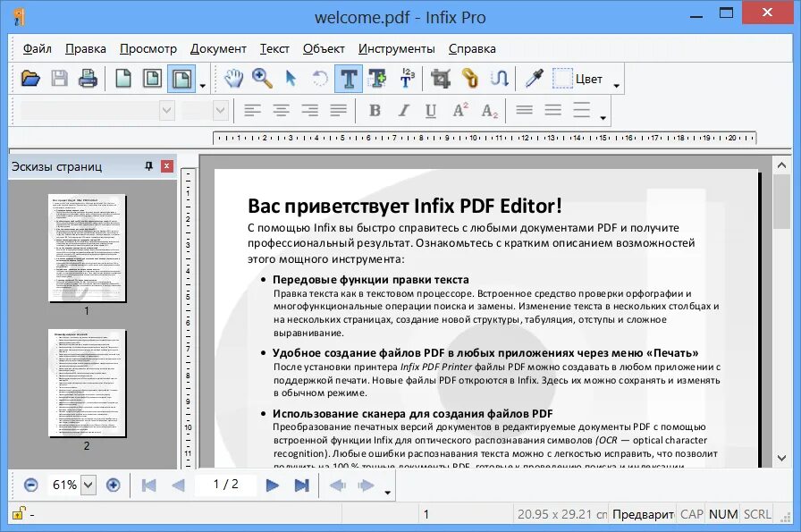Set double line spacing
The width and height of the screenshot is (801, 532).
tap(581, 110)
